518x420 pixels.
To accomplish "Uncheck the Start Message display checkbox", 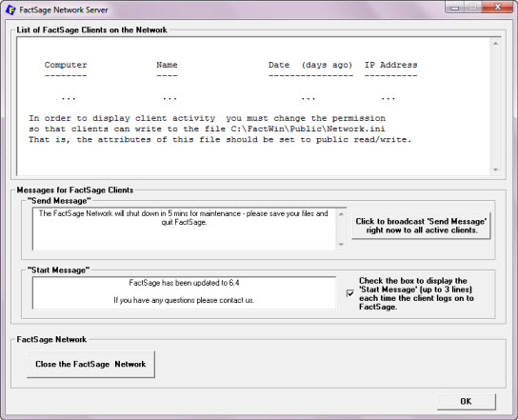I will click(350, 293).
